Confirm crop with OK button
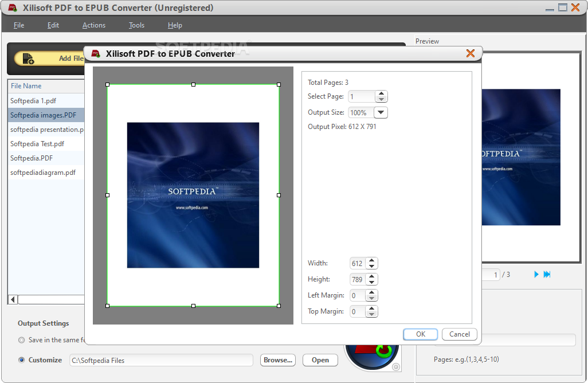 pyautogui.click(x=421, y=334)
